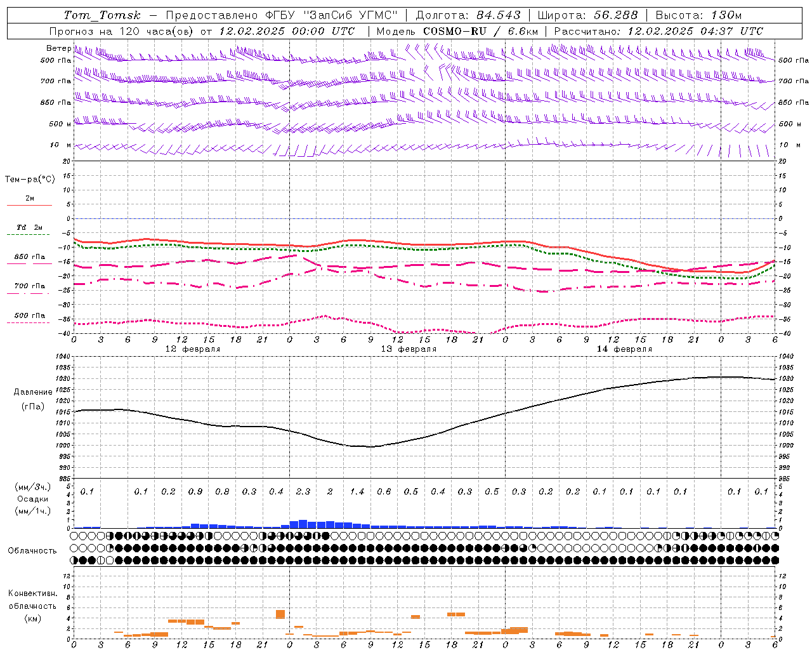Click the Тем-ра(°C) axis title
This screenshot has width=812, height=650.
[x=30, y=180]
